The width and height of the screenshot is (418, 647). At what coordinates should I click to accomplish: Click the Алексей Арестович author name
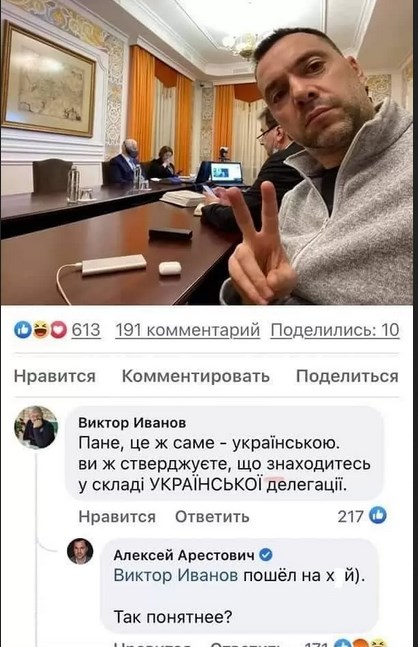(x=184, y=555)
